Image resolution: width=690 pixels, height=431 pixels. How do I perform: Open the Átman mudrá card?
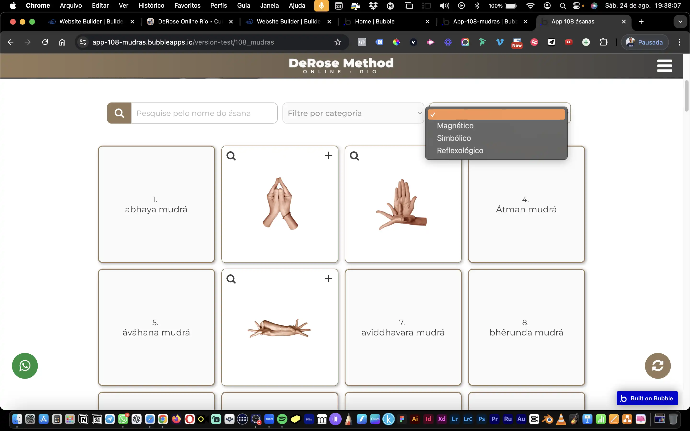coord(526,204)
